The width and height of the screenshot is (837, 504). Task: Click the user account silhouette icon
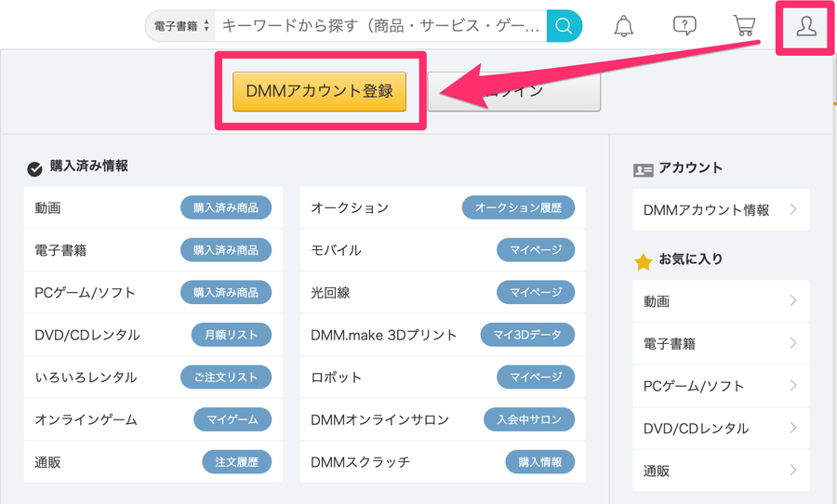click(806, 26)
